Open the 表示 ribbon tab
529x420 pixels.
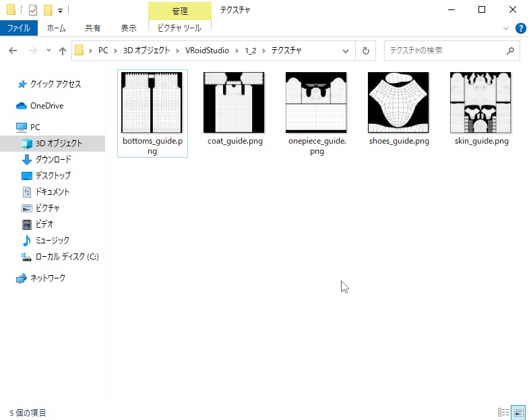click(x=129, y=28)
